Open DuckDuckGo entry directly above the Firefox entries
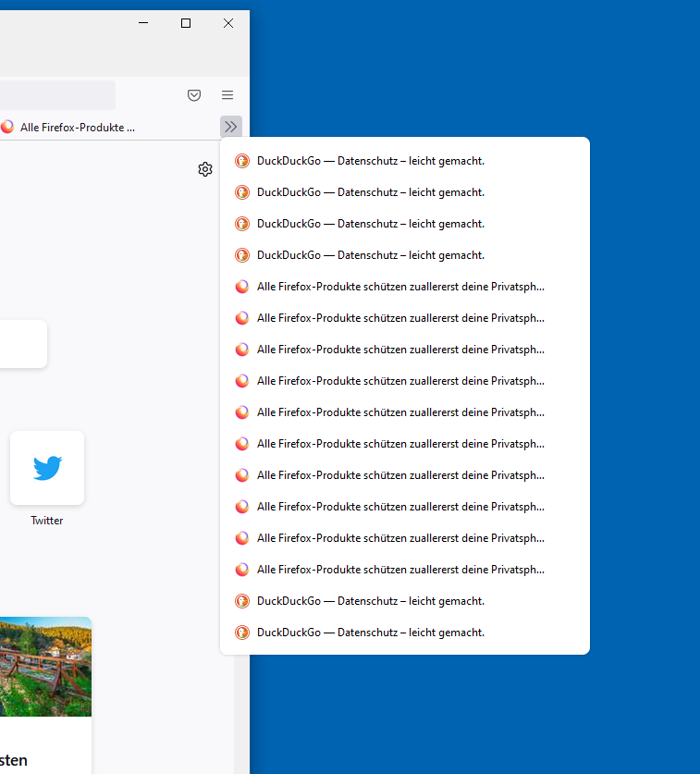 click(405, 255)
